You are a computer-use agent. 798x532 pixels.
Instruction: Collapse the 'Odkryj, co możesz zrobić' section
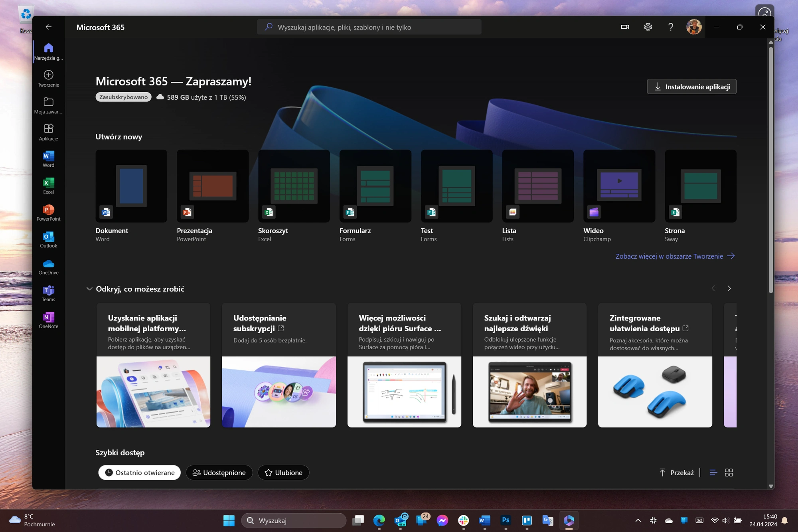click(89, 289)
